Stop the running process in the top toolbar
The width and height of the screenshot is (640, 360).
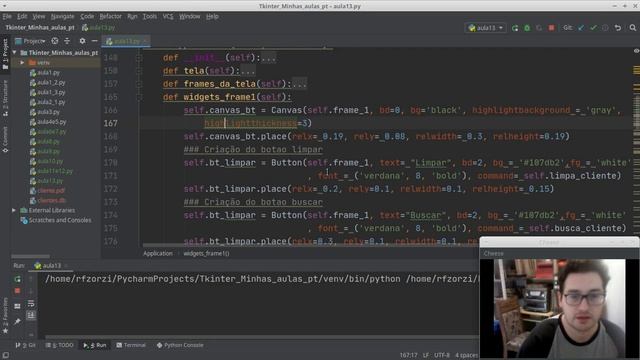pyautogui.click(x=551, y=28)
